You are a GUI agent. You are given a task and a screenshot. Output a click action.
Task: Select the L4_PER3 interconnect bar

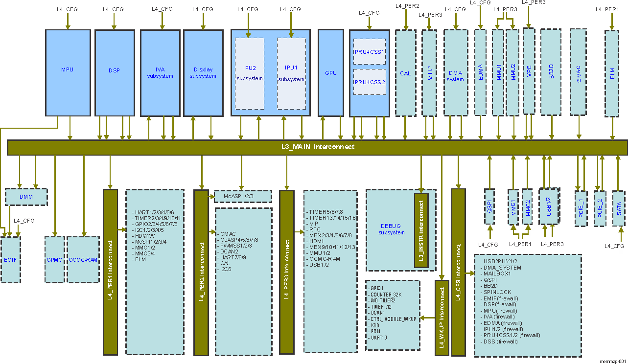pyautogui.click(x=287, y=272)
